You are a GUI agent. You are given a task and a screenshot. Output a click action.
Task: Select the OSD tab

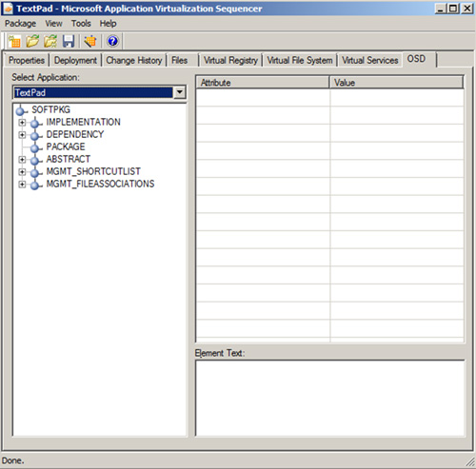(419, 59)
